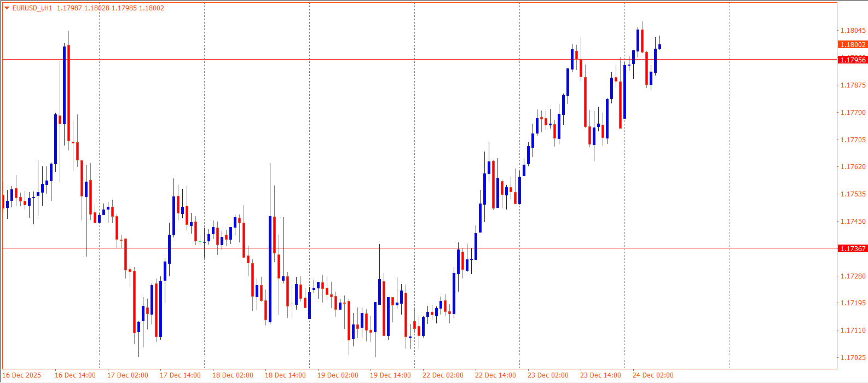
Task: Select the red level label 1.17367
Action: pyautogui.click(x=853, y=248)
